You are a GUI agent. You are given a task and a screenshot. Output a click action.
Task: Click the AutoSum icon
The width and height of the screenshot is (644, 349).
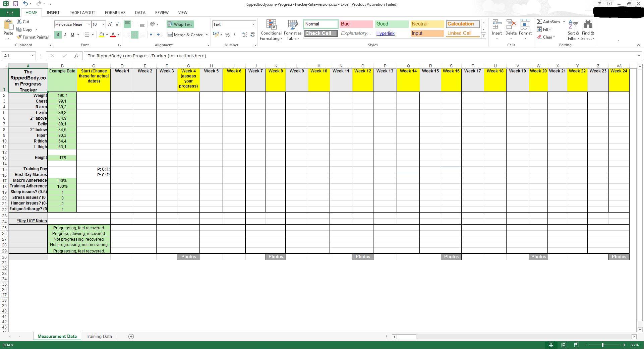(539, 21)
